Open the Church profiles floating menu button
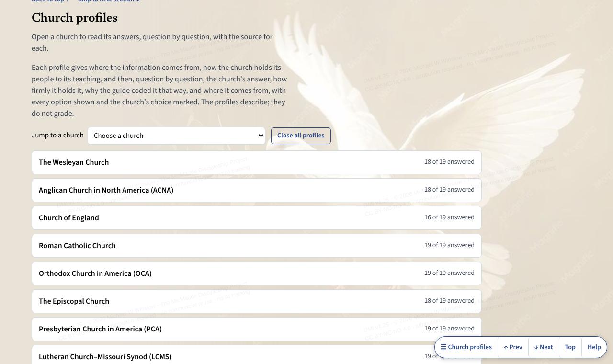The image size is (613, 364). [466, 347]
